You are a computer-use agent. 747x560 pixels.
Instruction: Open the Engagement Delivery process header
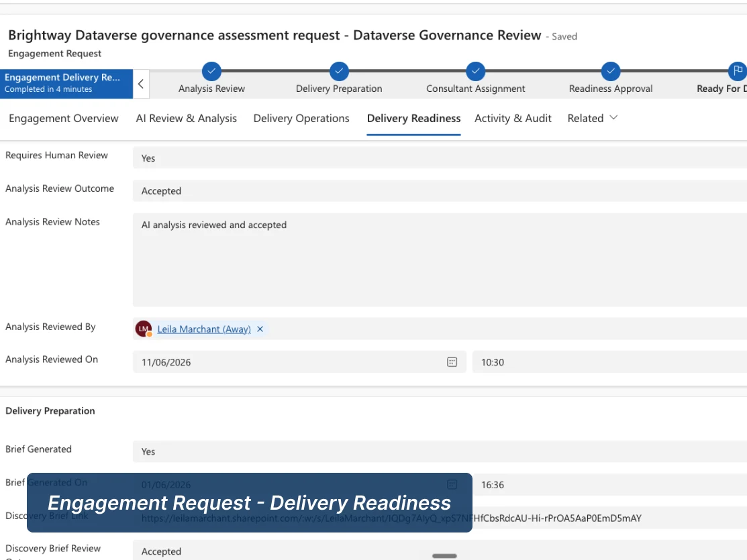[66, 84]
